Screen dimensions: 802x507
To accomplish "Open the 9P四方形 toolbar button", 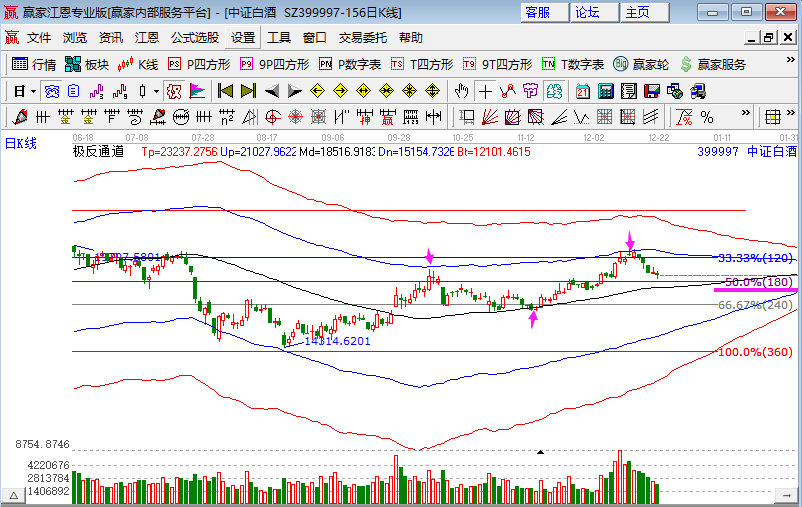I will [x=274, y=64].
